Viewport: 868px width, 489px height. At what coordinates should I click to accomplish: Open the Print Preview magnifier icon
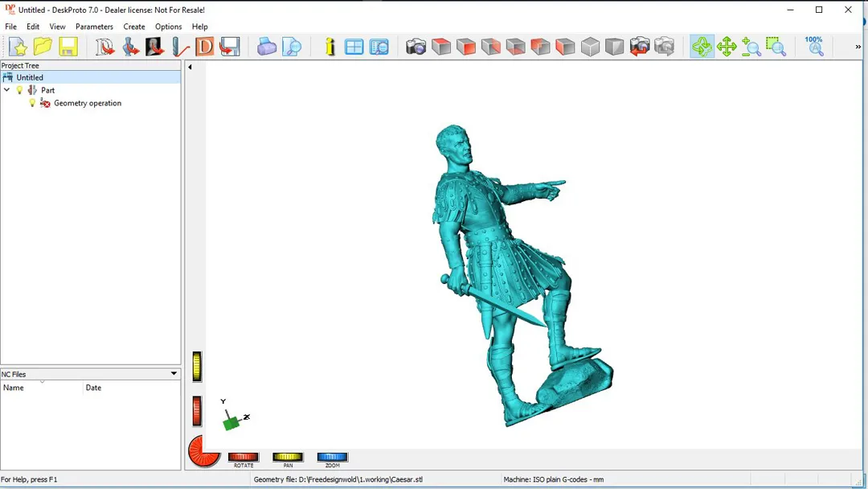click(292, 47)
